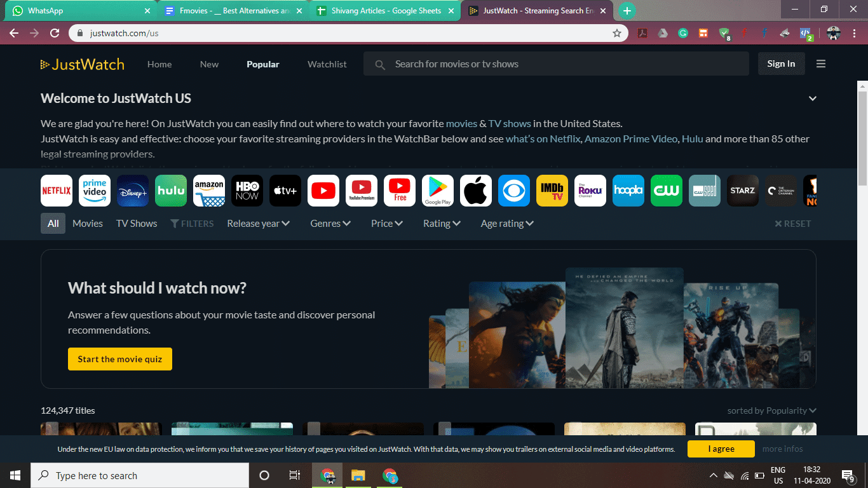Screen dimensions: 868x488
Task: Bookmark page with the star icon
Action: point(616,33)
